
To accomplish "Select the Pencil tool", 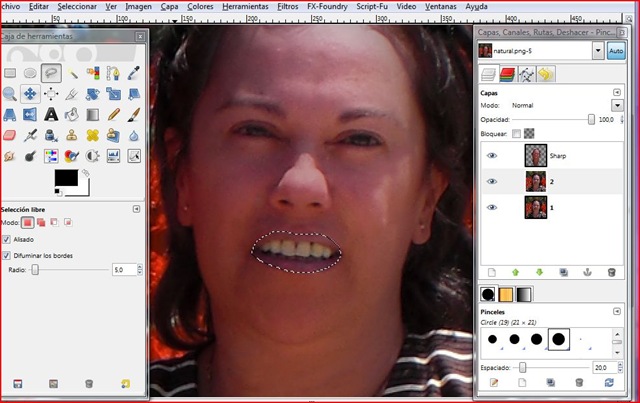I will [113, 115].
